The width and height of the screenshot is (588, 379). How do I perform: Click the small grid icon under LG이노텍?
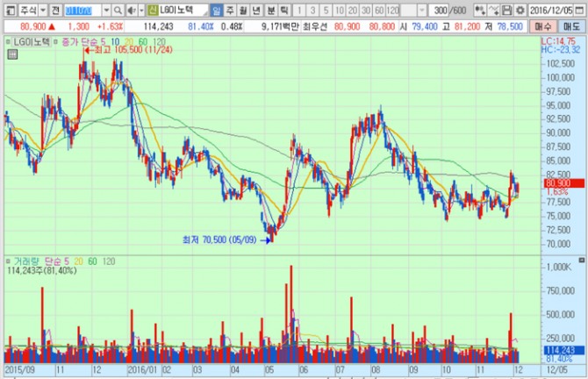pos(11,54)
